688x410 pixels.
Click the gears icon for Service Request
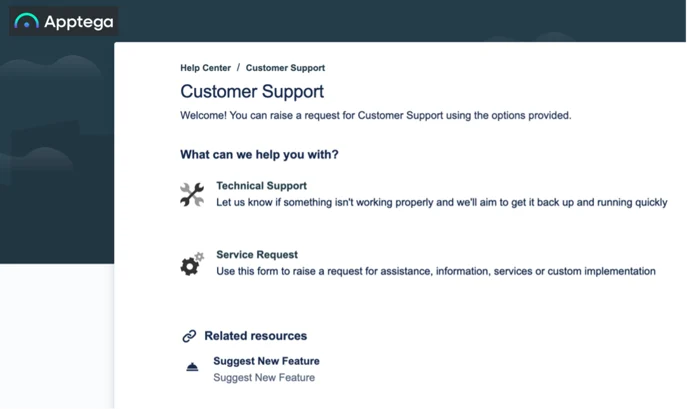tap(192, 263)
